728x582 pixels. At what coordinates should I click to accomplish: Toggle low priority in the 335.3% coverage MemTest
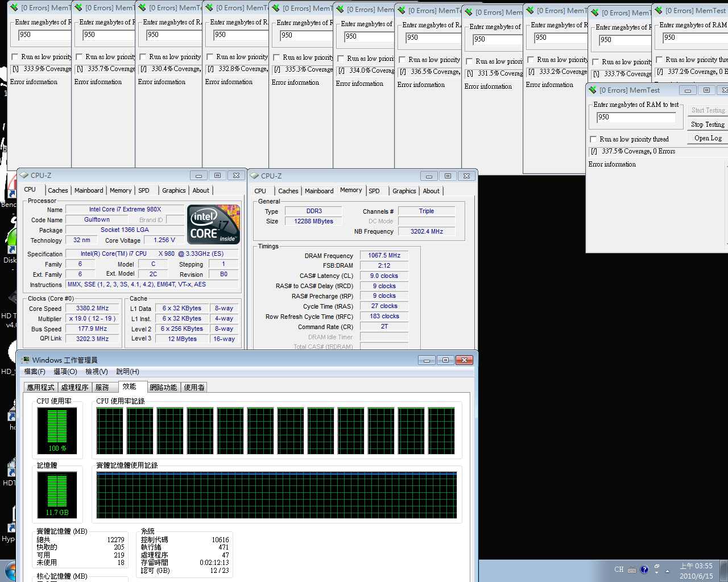276,57
